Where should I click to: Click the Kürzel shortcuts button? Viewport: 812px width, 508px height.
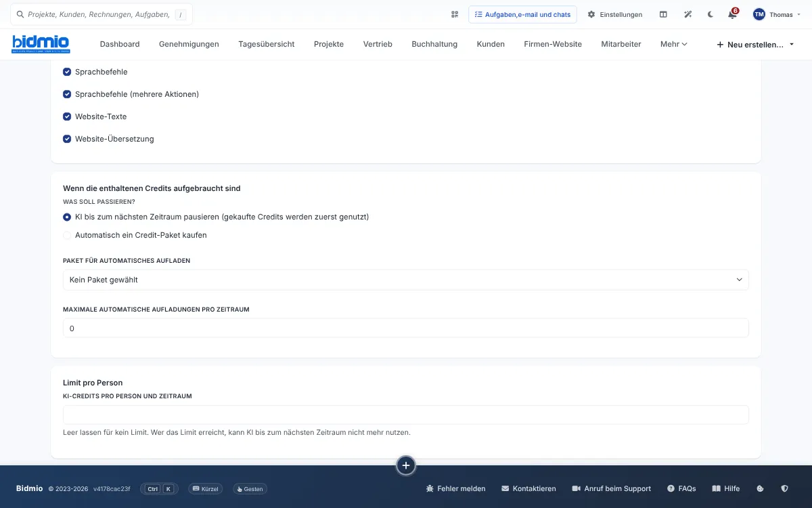tap(205, 488)
